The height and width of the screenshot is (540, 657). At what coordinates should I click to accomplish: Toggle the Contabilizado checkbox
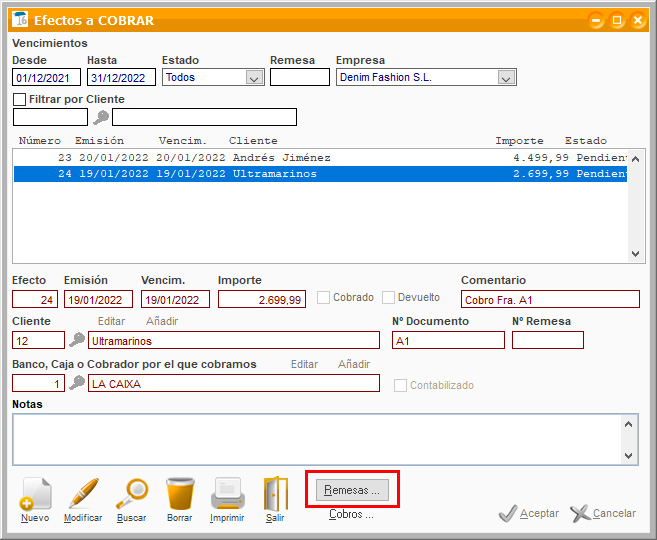pyautogui.click(x=400, y=385)
